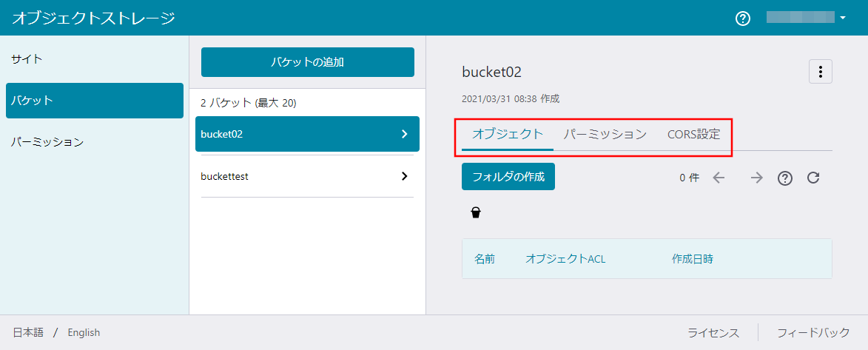This screenshot has width=868, height=350.
Task: Expand the user account dropdown
Action: pyautogui.click(x=843, y=18)
